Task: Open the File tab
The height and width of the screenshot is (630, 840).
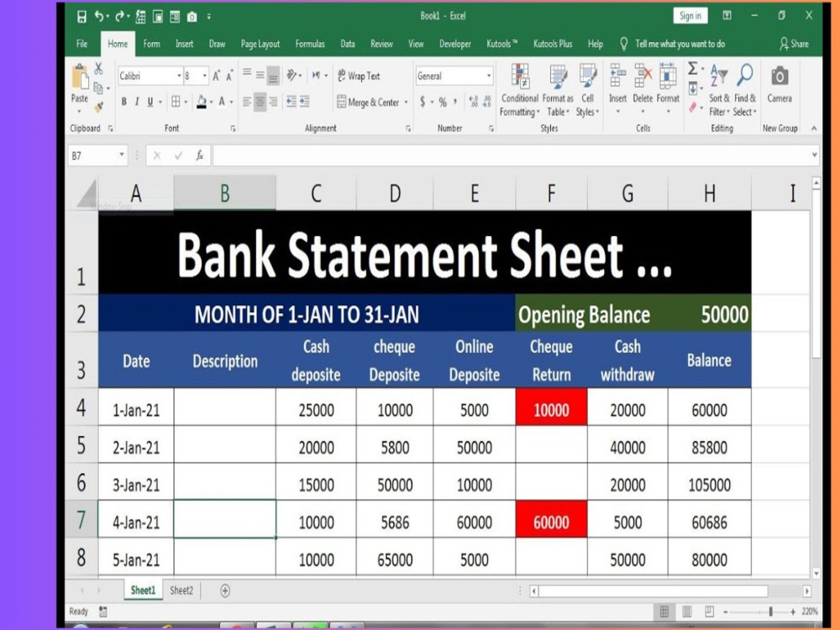Action: coord(82,44)
